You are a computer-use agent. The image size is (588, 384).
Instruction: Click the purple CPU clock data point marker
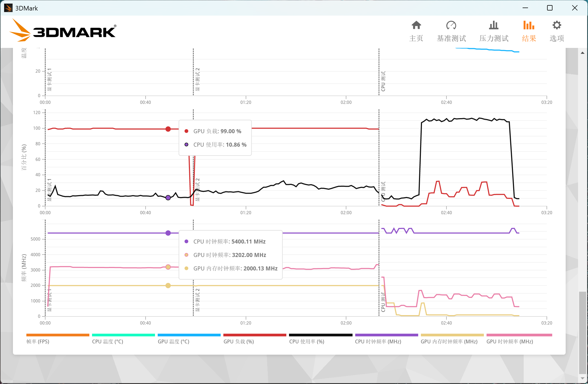tap(168, 233)
